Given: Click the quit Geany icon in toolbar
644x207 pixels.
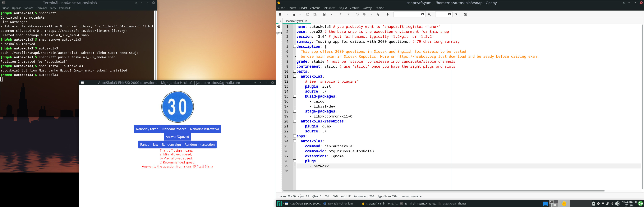Looking at the screenshot, I should click(x=465, y=14).
